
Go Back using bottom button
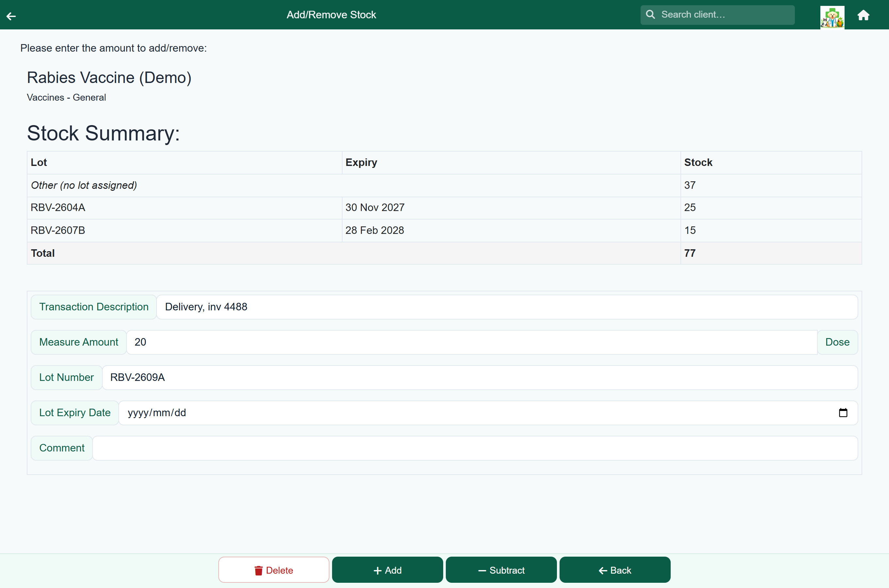614,570
